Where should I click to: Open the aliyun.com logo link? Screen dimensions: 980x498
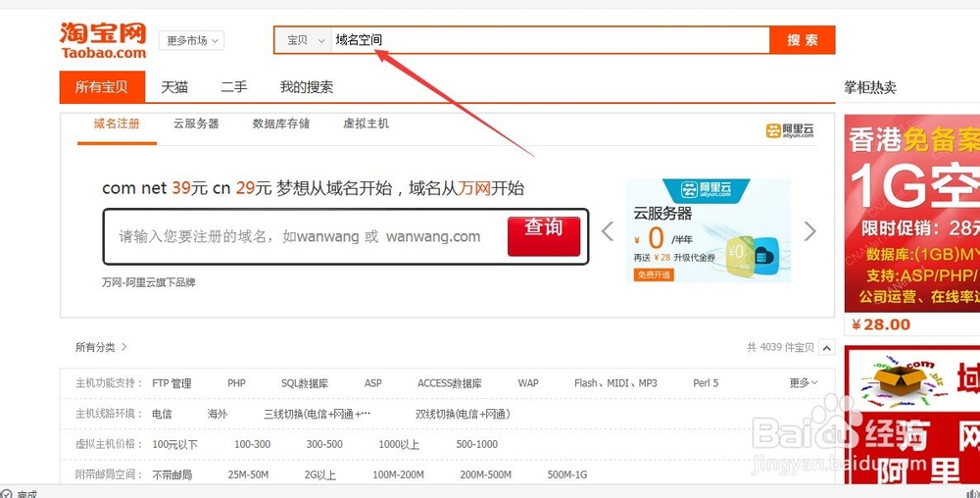point(790,130)
